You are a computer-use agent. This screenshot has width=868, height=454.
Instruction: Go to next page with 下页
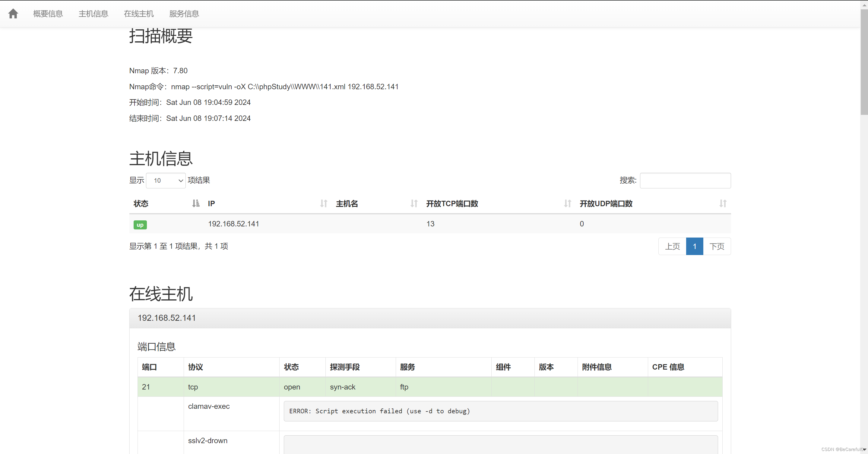click(x=717, y=246)
